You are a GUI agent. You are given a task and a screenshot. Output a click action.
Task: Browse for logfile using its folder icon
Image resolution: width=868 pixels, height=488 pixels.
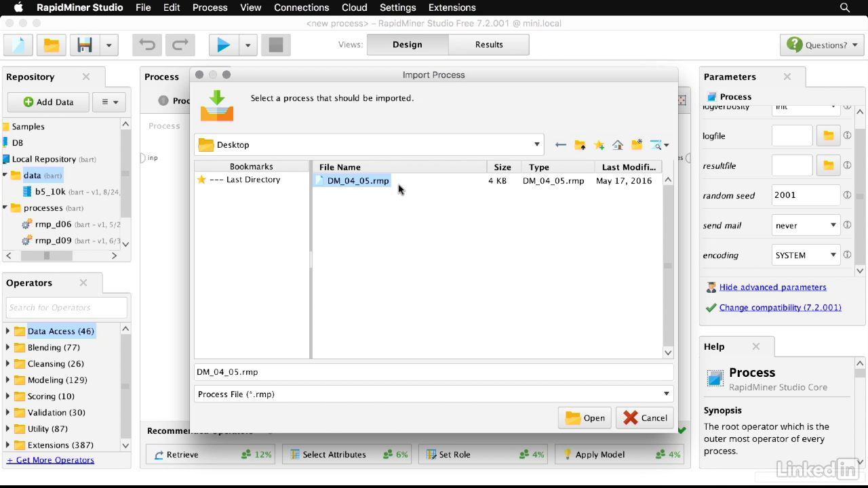click(x=828, y=136)
